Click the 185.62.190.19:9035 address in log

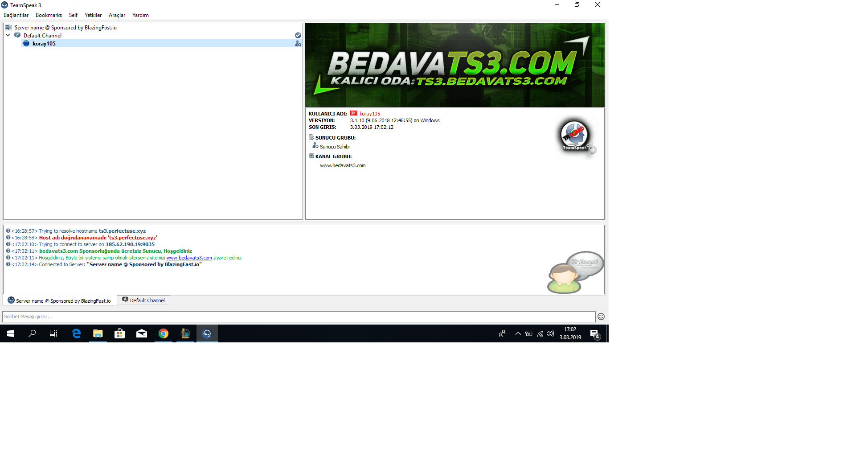click(x=130, y=244)
